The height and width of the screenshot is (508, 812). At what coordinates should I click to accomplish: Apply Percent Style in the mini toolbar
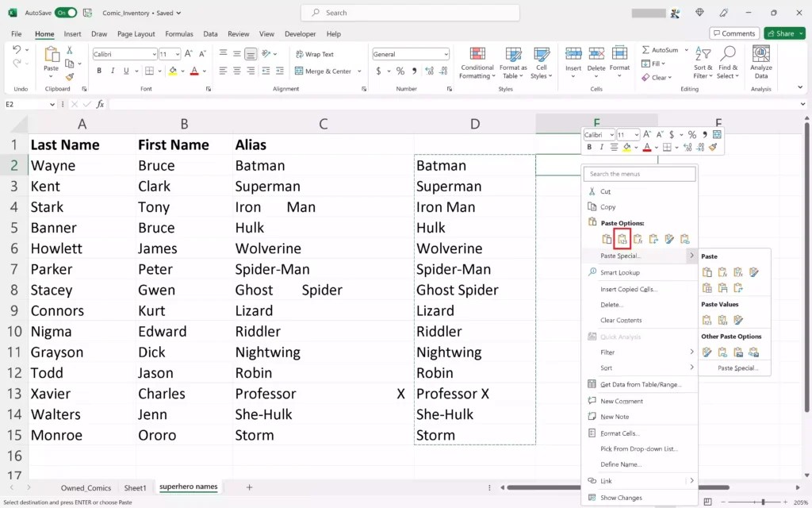pyautogui.click(x=692, y=134)
